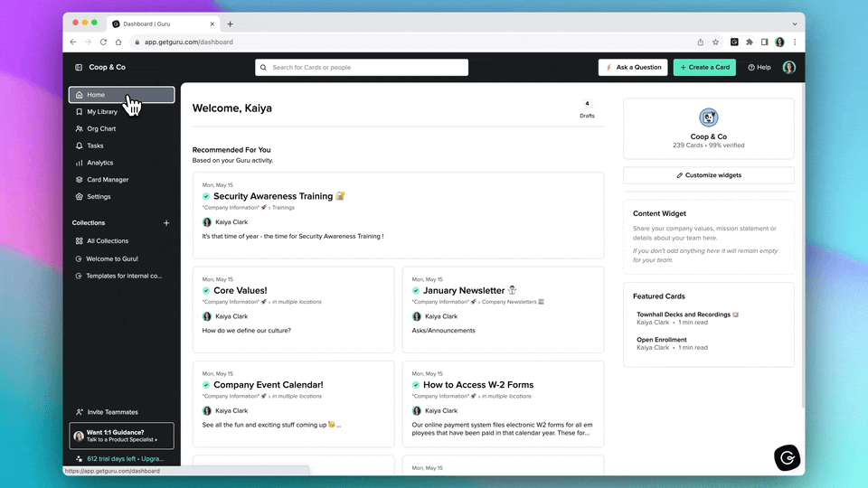Image resolution: width=868 pixels, height=488 pixels.
Task: Bookmark the page with the star icon
Action: 716,42
